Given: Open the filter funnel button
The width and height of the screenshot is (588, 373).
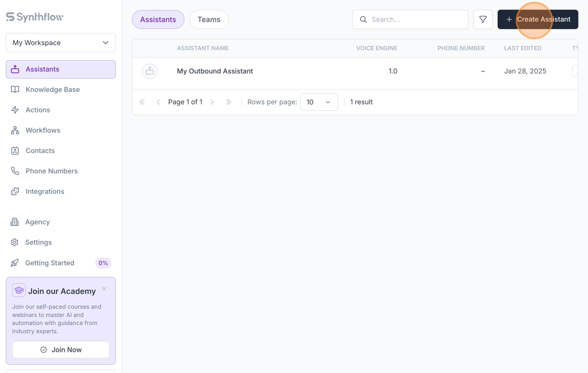Looking at the screenshot, I should coord(483,19).
